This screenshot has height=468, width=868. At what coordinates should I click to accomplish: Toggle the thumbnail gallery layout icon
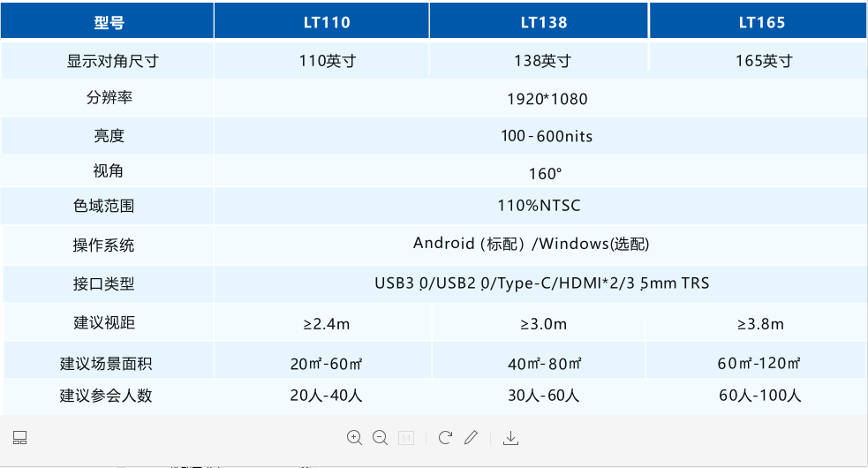(x=20, y=437)
